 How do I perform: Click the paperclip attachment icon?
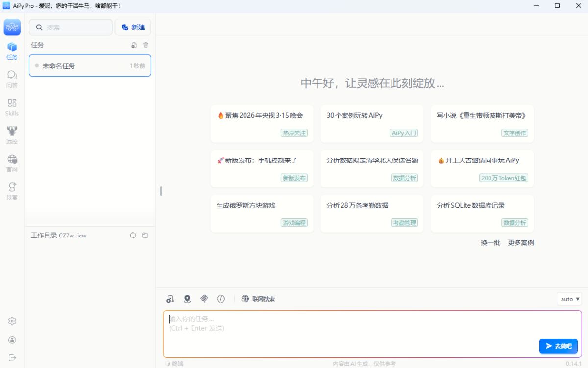[204, 299]
